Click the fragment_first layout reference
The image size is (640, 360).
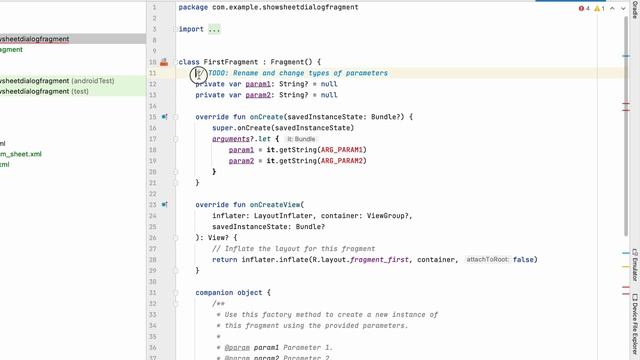pos(379,260)
